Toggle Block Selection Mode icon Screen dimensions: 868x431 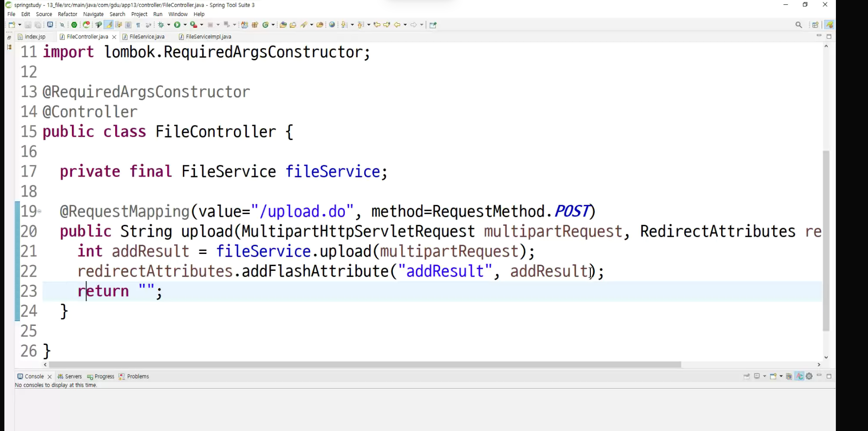128,25
